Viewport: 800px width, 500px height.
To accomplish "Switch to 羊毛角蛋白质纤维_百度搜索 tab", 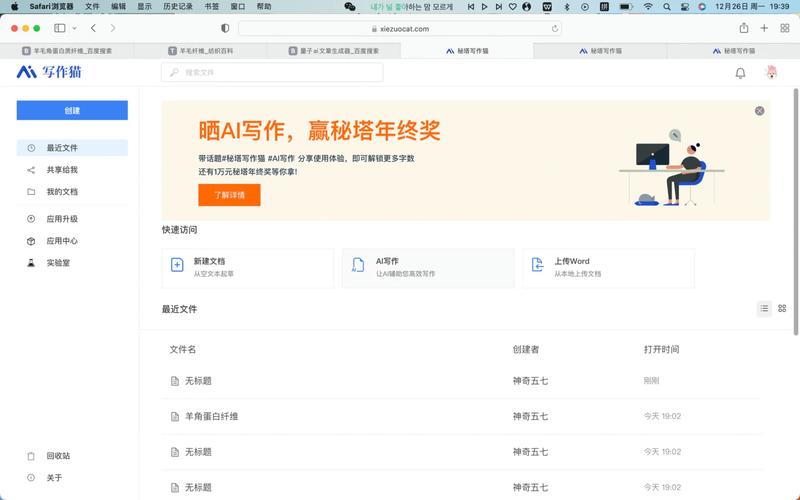I will pyautogui.click(x=67, y=51).
